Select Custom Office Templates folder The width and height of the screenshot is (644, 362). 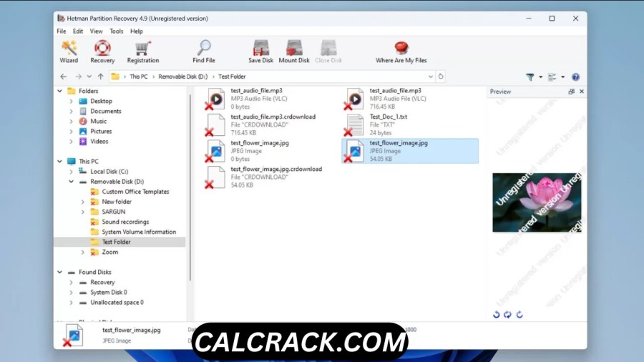135,192
